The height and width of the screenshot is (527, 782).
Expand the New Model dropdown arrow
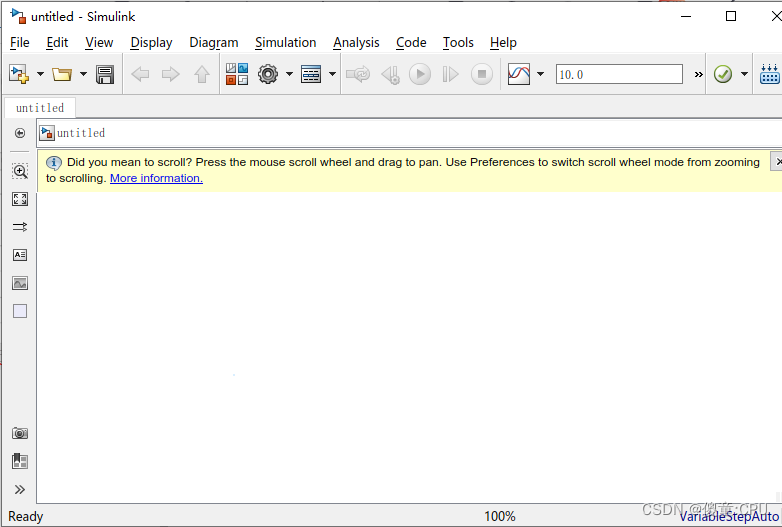coord(40,74)
